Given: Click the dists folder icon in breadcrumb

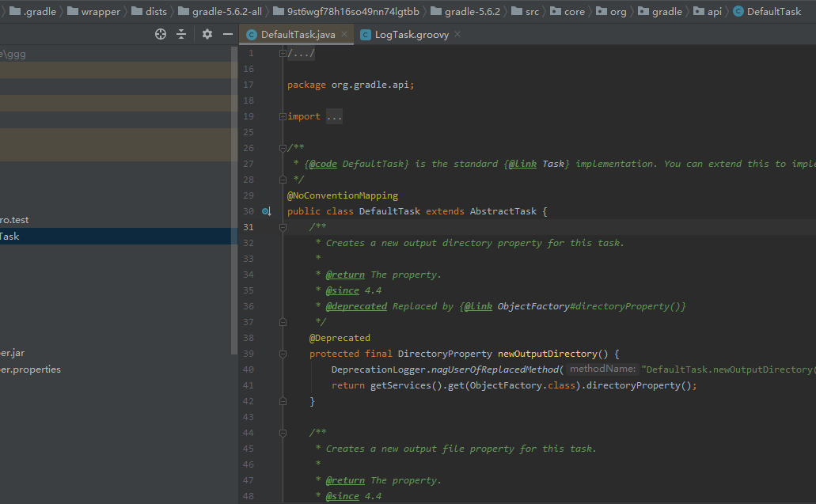Looking at the screenshot, I should click(137, 11).
